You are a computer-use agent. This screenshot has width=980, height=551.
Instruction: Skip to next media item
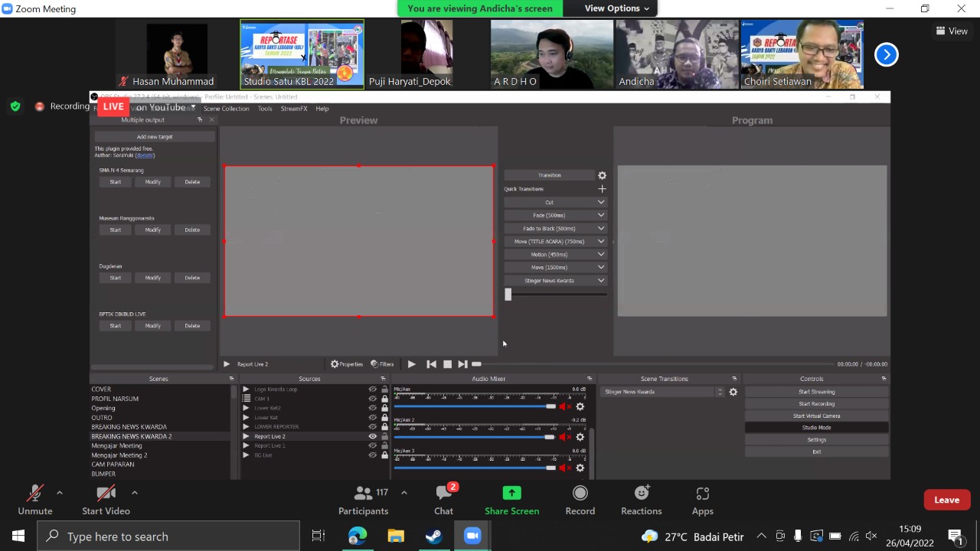click(462, 364)
